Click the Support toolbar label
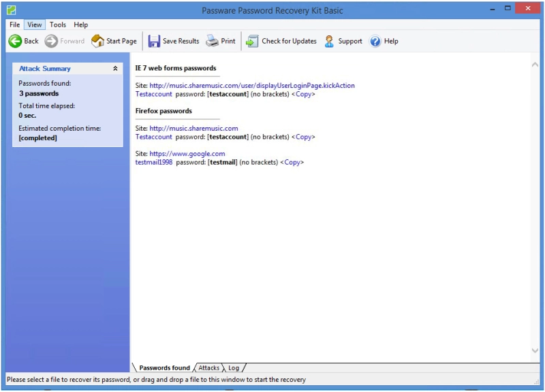This screenshot has width=545, height=392. coord(350,41)
